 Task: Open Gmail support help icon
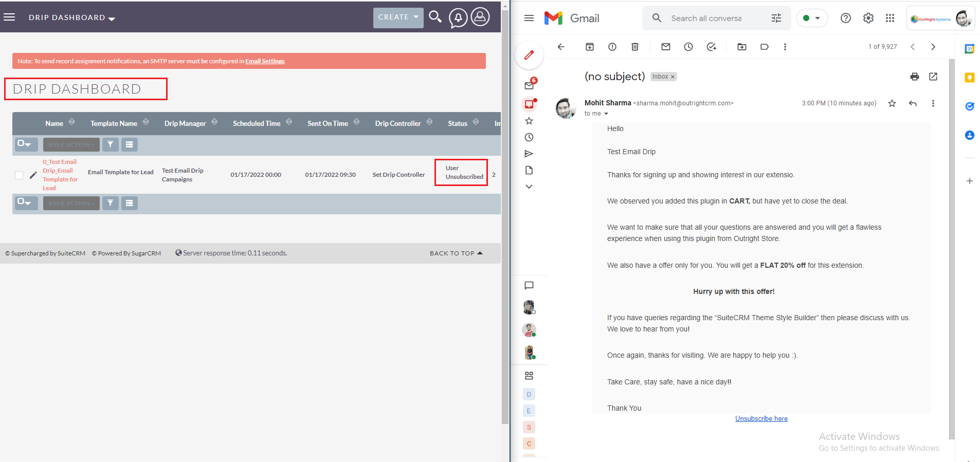(x=846, y=18)
